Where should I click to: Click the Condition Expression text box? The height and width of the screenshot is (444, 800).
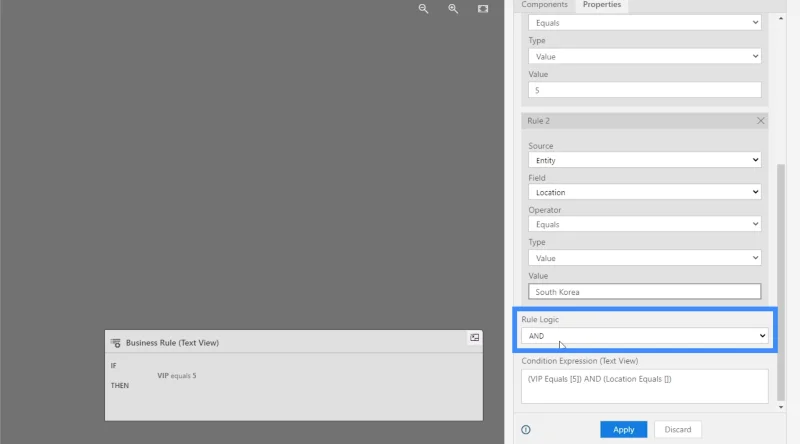click(645, 386)
